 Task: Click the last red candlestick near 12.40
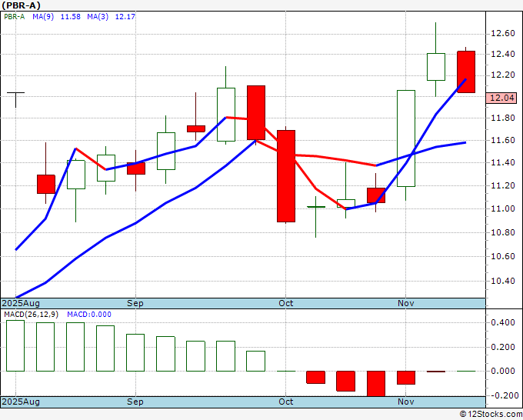click(x=466, y=72)
